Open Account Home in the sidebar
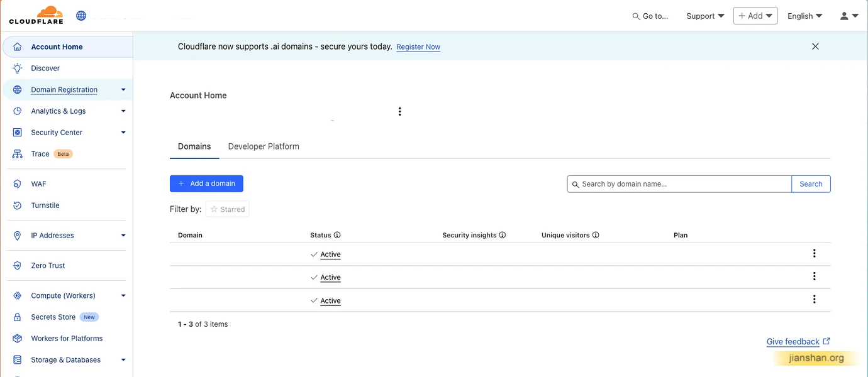 67,46
